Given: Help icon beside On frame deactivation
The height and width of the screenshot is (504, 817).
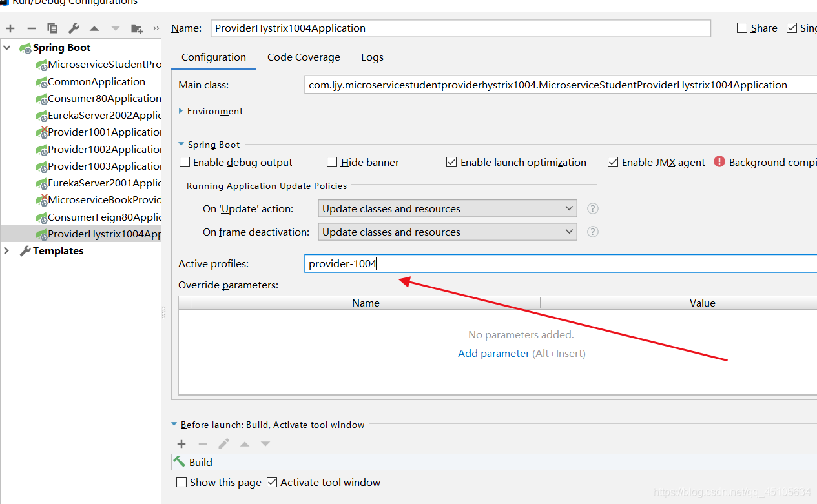Looking at the screenshot, I should [593, 232].
